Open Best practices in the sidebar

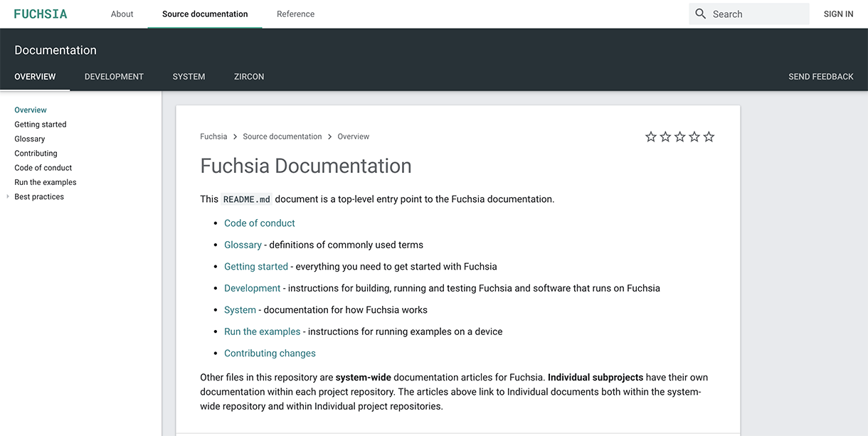pos(39,197)
